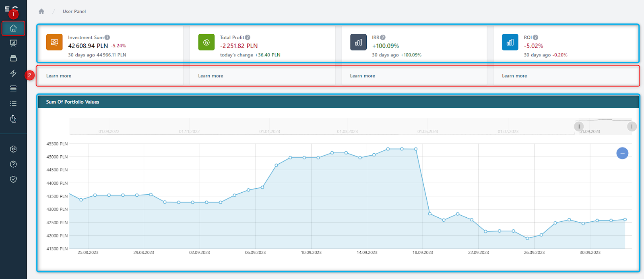644x279 pixels.
Task: Click the breadcrumb home icon
Action: click(x=41, y=11)
